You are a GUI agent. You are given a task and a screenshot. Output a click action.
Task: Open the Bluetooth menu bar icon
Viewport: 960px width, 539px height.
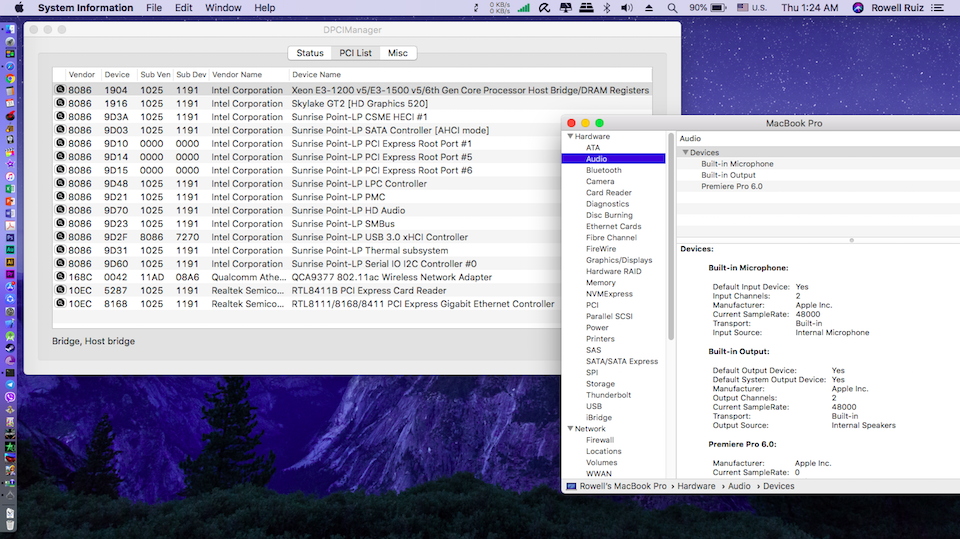coord(607,8)
